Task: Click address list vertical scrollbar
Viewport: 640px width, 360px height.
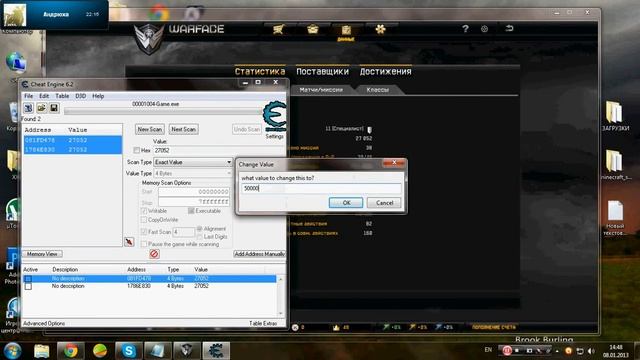Action: [280, 296]
